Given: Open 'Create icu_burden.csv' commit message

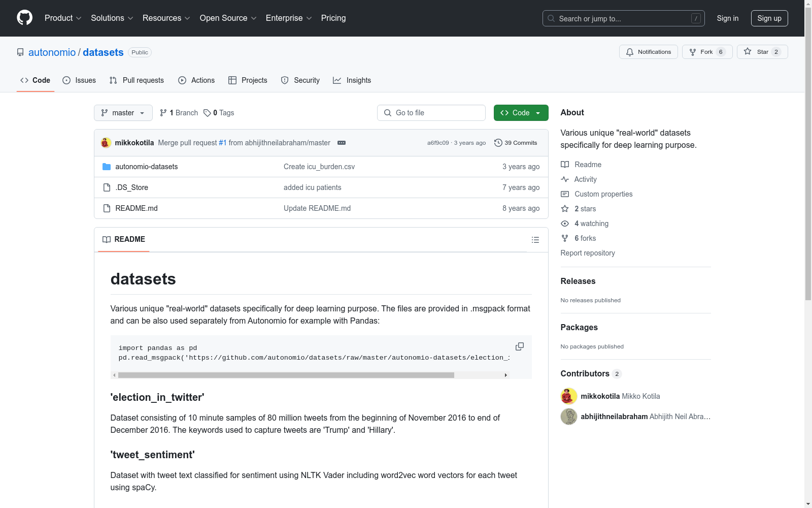Looking at the screenshot, I should pos(319,167).
